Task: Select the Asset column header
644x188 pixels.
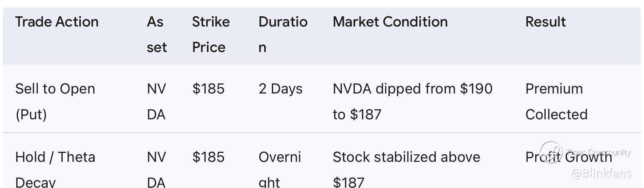Action: click(x=157, y=34)
